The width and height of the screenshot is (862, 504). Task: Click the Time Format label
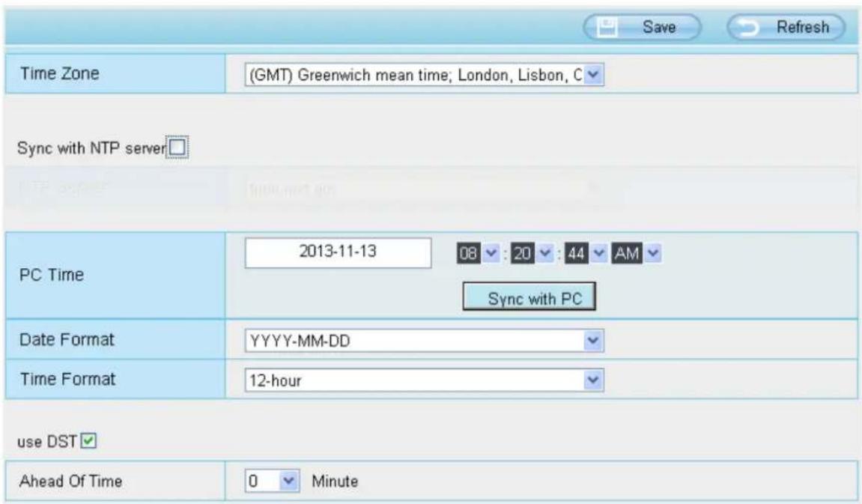[67, 379]
